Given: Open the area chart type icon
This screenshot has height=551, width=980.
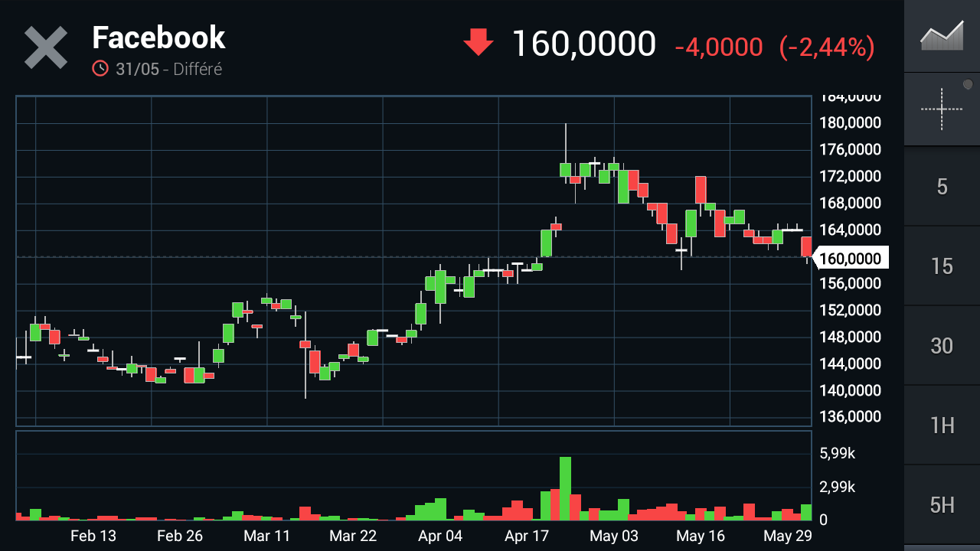Looking at the screenshot, I should point(942,36).
